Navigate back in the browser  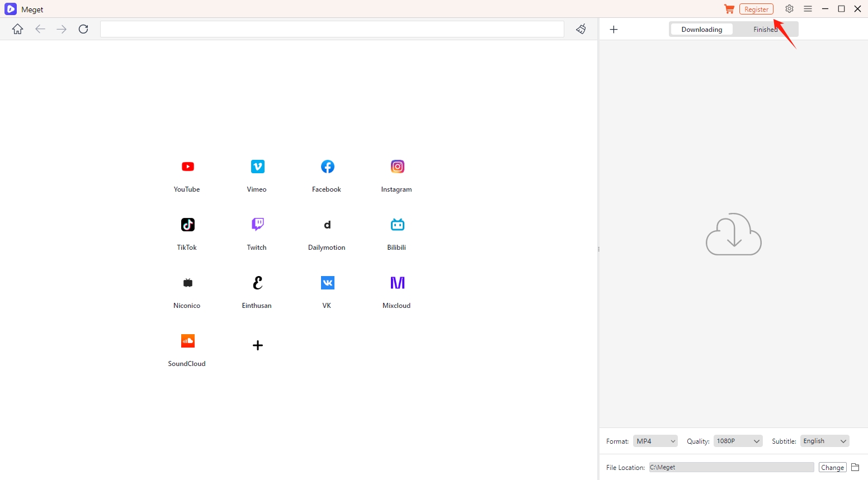coord(40,29)
